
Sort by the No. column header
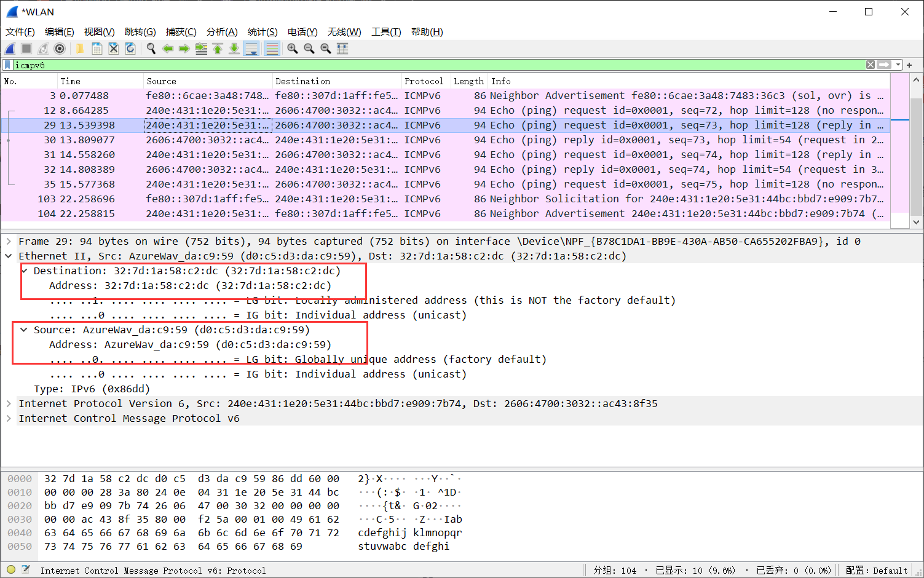click(x=29, y=81)
